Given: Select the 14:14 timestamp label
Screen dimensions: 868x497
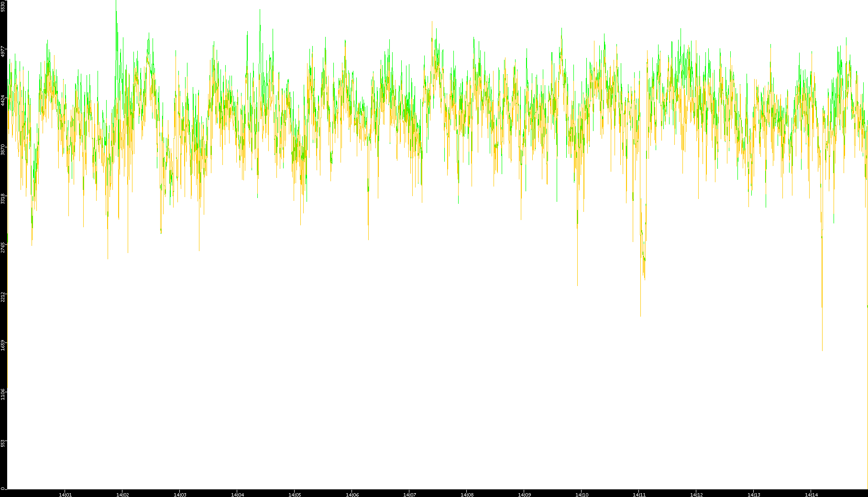Looking at the screenshot, I should (x=811, y=495).
